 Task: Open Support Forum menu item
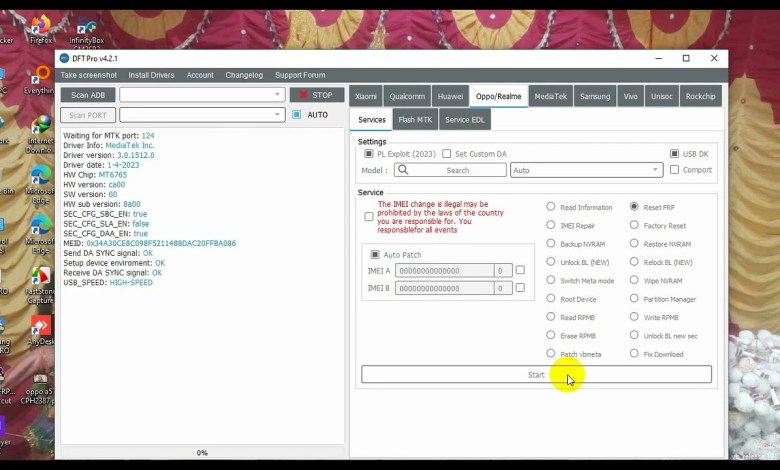coord(300,75)
